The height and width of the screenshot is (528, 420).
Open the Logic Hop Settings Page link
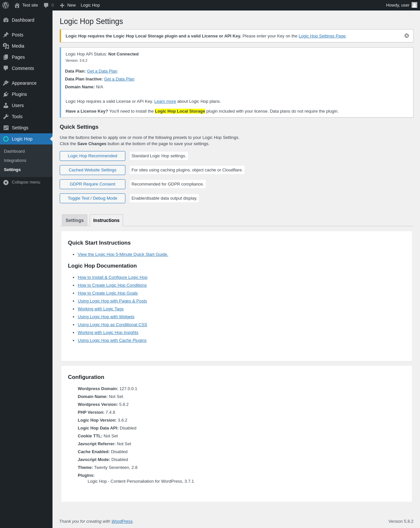tap(322, 36)
